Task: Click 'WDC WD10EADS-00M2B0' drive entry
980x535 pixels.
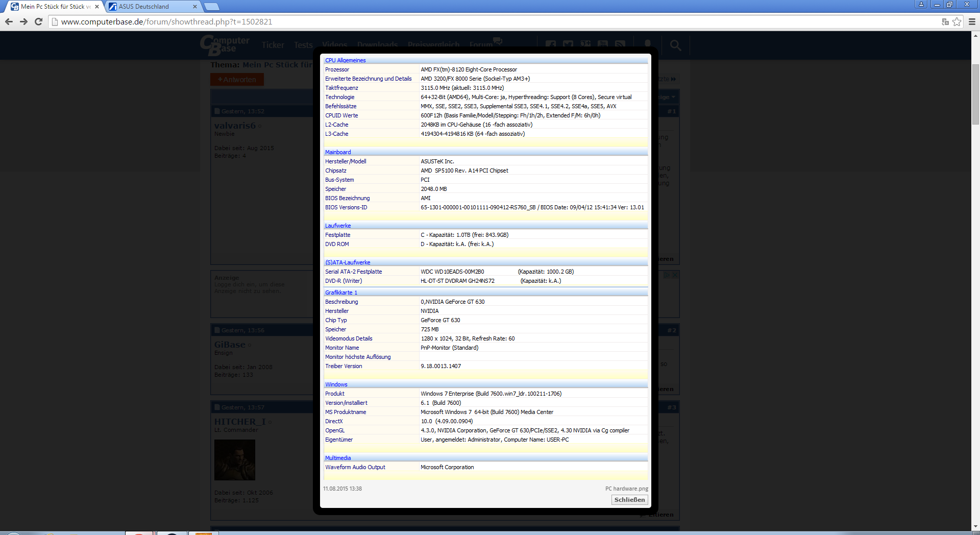Action: point(452,272)
